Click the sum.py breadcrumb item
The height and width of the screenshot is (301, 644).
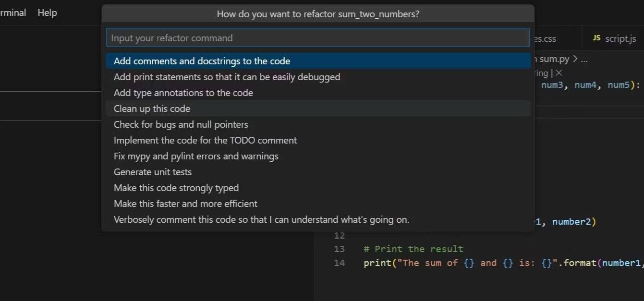554,59
